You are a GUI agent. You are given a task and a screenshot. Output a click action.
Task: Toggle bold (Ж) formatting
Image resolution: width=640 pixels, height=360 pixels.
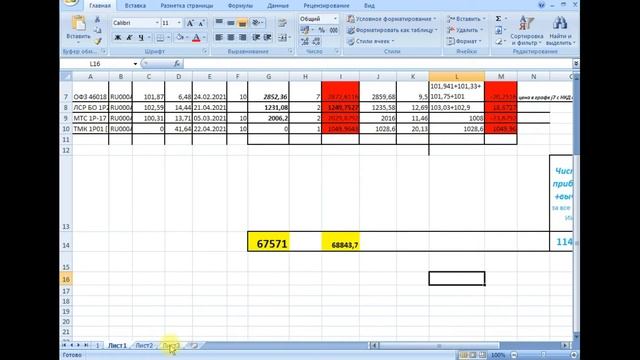118,38
